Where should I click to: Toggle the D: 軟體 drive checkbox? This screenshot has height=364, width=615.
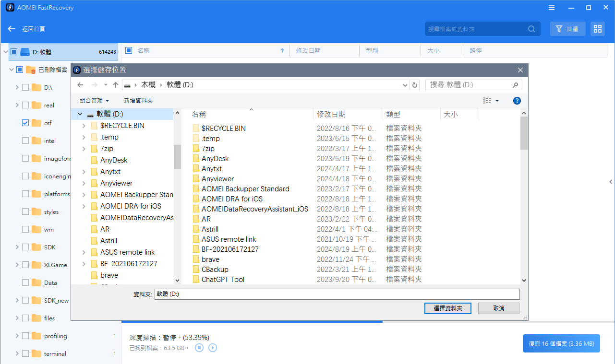pyautogui.click(x=14, y=52)
